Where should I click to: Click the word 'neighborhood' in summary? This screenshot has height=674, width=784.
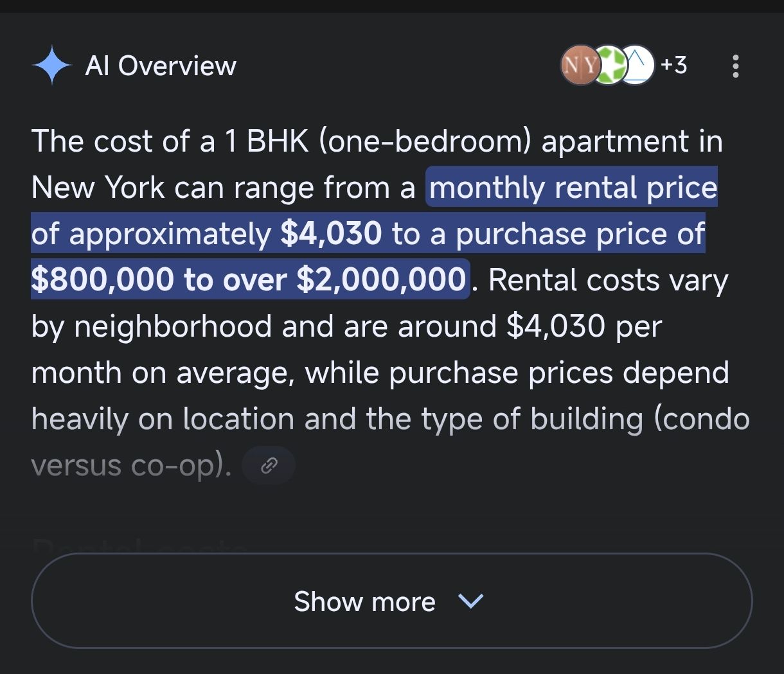173,326
